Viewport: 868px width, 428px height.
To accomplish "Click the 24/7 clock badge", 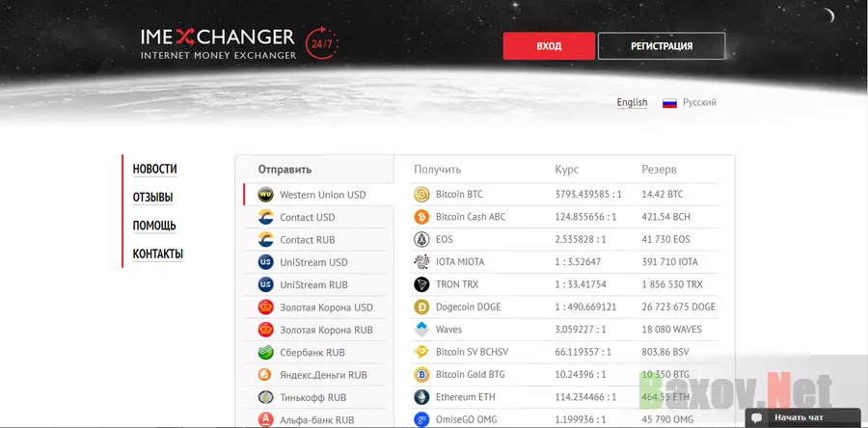I will tap(321, 42).
